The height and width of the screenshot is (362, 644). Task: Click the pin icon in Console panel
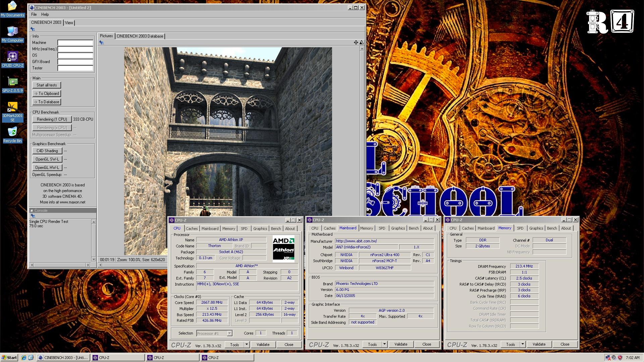tap(33, 216)
